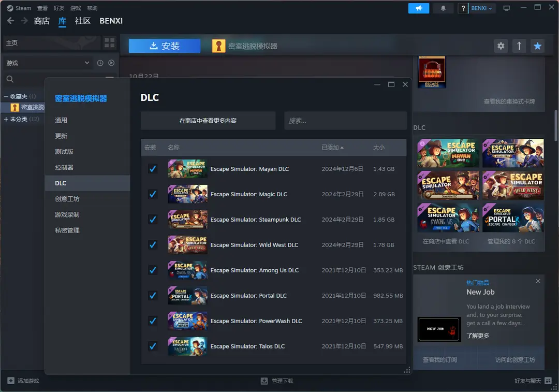
Task: Open the BENXI account dropdown
Action: 482,8
